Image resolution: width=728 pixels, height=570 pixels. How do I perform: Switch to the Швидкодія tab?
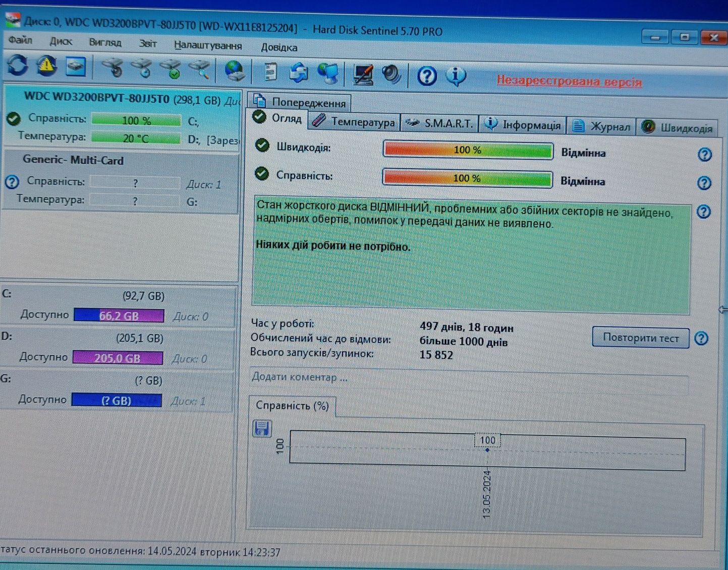pyautogui.click(x=677, y=128)
